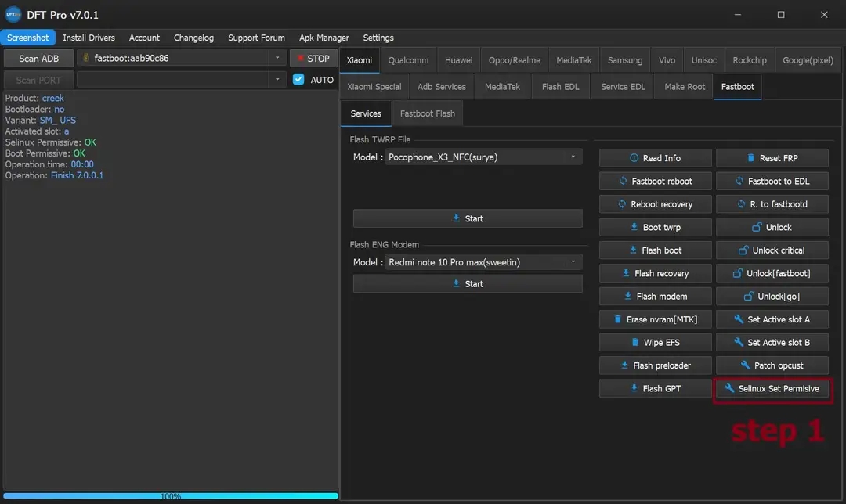Open the Support Forum menu
This screenshot has width=846, height=504.
click(256, 38)
